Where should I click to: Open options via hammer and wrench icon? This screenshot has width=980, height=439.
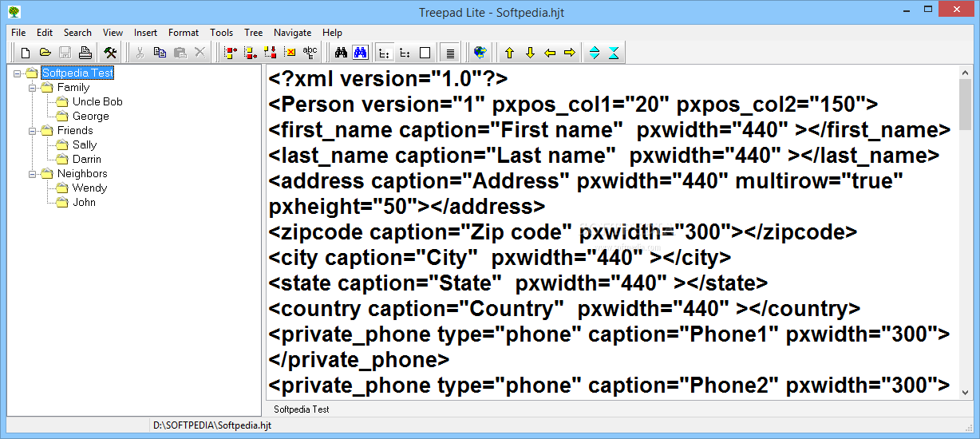pos(111,53)
